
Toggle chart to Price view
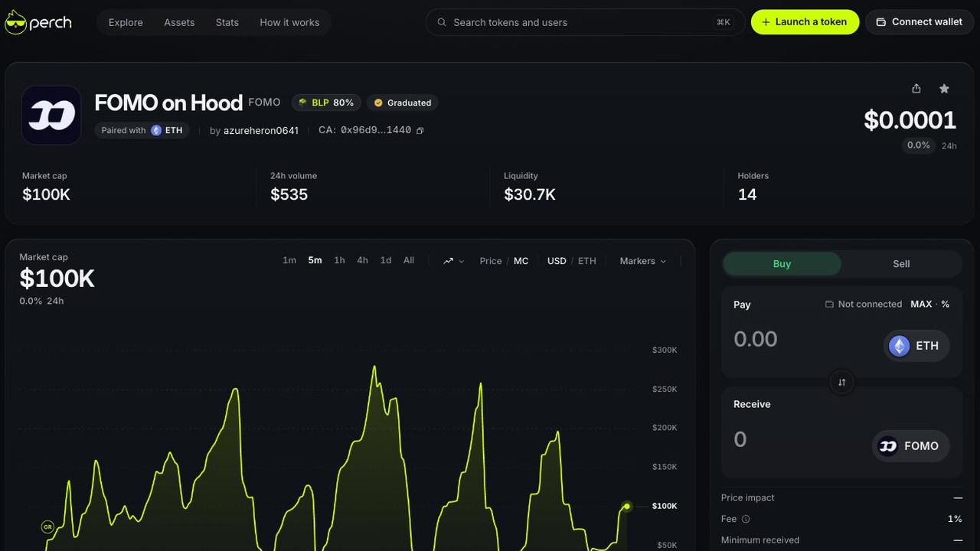pyautogui.click(x=491, y=261)
